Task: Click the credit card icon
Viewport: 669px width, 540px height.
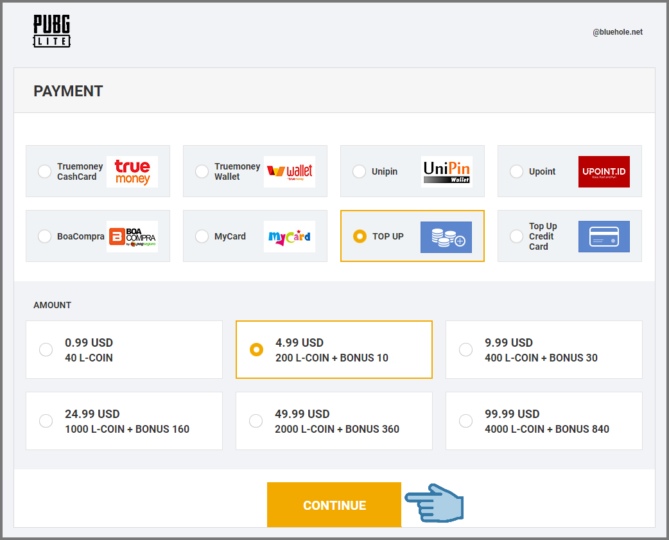Action: 604,236
